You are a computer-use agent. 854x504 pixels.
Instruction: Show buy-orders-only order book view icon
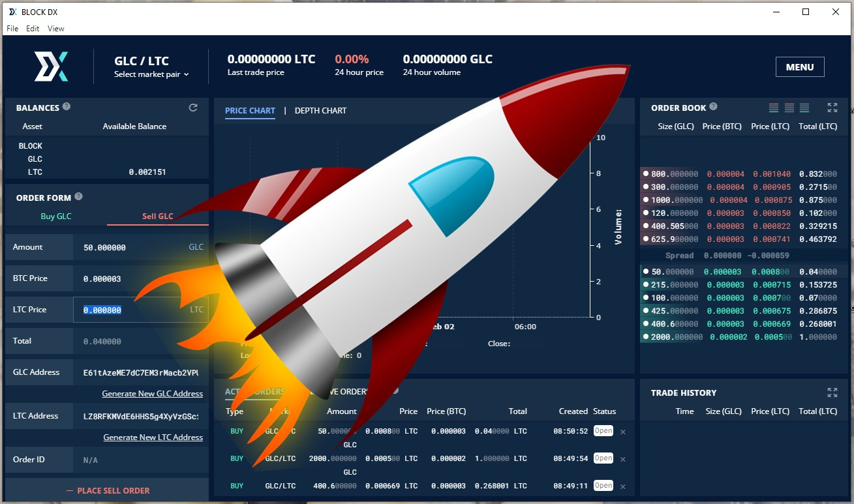click(804, 108)
